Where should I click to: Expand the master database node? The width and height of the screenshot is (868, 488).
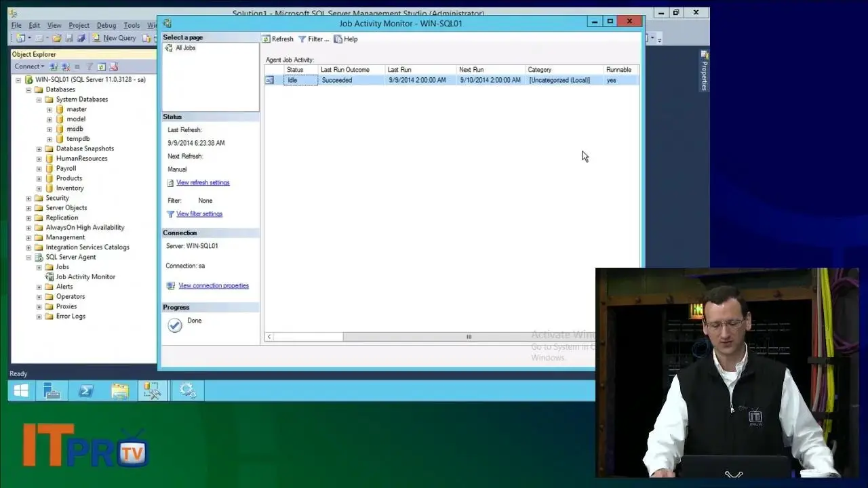point(50,110)
